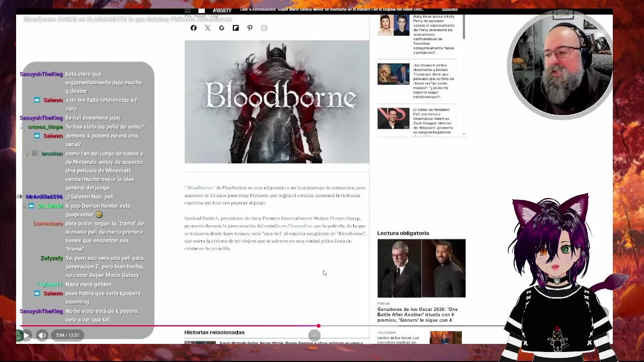Click the Bloodborne hero image
The image size is (644, 362).
click(x=277, y=102)
